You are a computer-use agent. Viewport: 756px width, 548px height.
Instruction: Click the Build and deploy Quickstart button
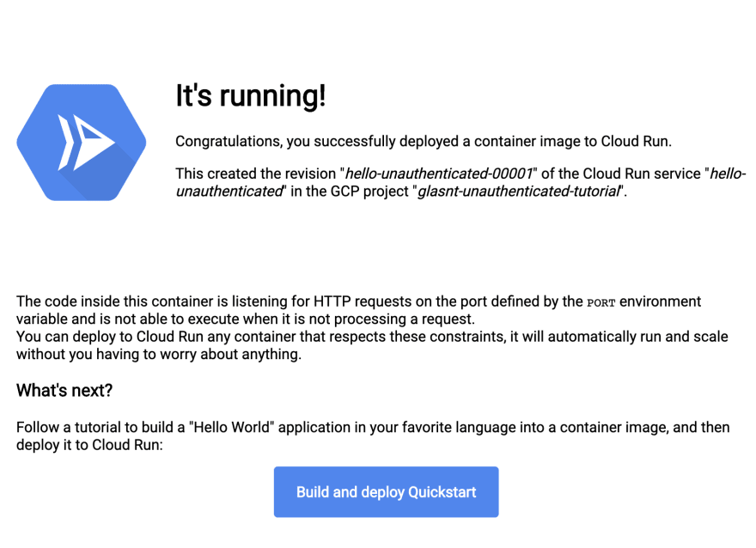click(x=386, y=491)
